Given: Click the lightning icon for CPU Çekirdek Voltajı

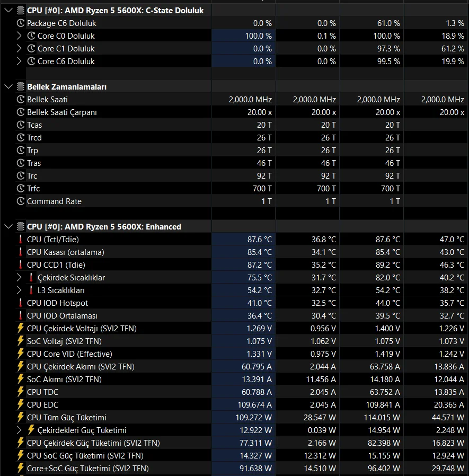Looking at the screenshot, I should pyautogui.click(x=20, y=328).
